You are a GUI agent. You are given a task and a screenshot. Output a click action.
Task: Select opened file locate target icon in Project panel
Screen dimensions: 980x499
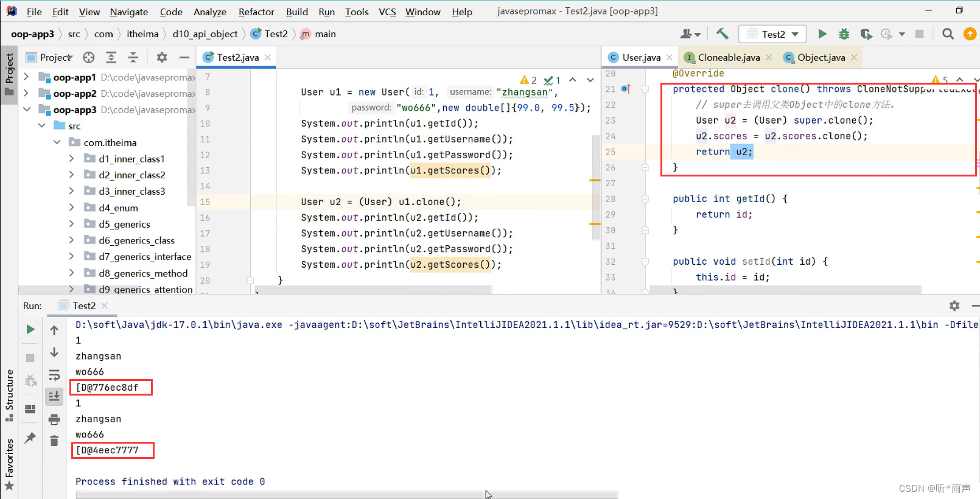point(89,57)
